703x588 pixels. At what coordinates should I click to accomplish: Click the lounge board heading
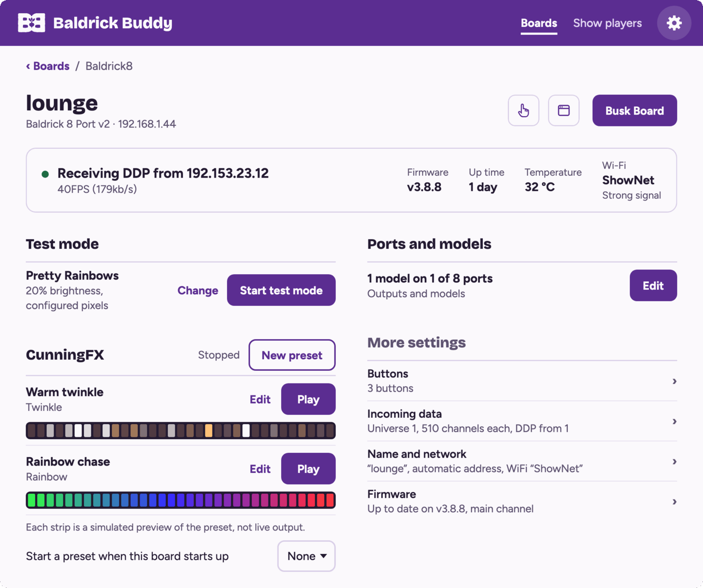pos(62,103)
